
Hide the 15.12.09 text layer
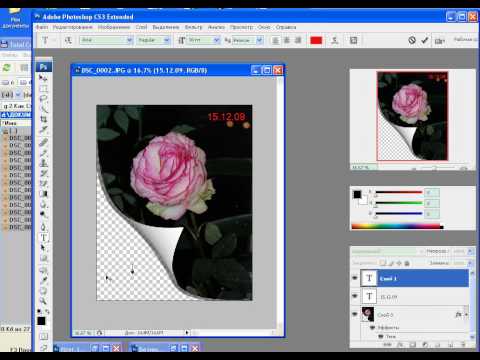coord(355,296)
